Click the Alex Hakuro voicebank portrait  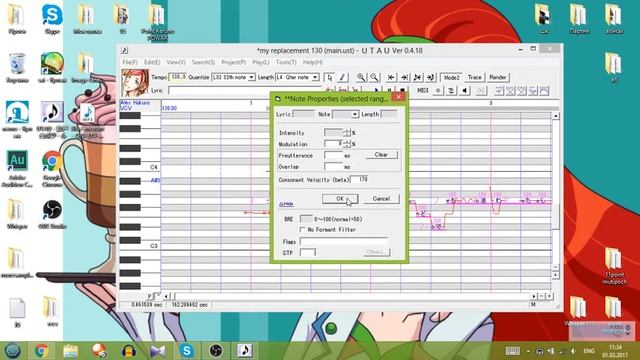coord(135,83)
